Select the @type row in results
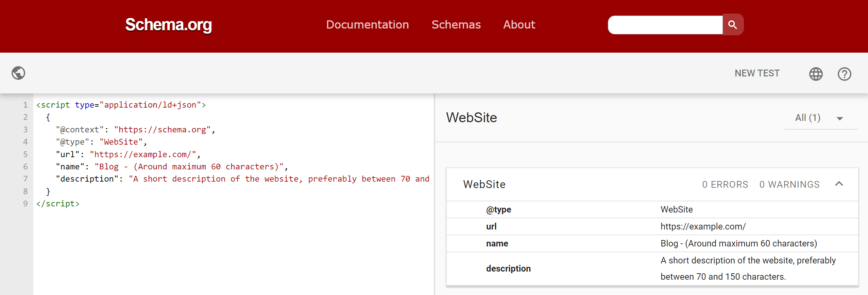 (x=498, y=209)
